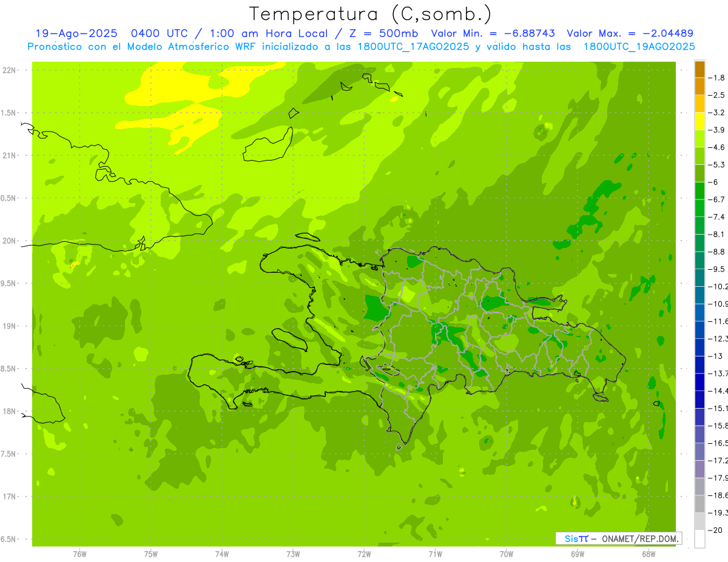Select the green legend swatch between -6 and -6.7
728x562 pixels.
click(699, 191)
